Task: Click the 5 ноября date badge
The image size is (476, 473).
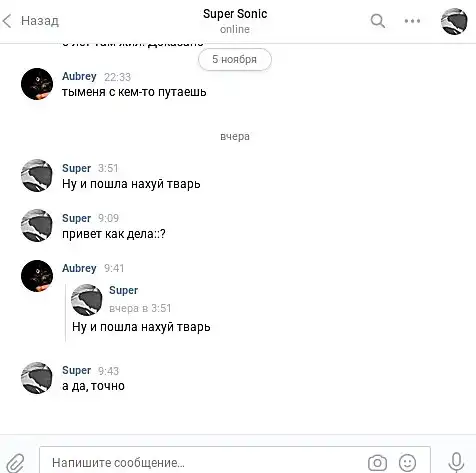Action: (235, 59)
